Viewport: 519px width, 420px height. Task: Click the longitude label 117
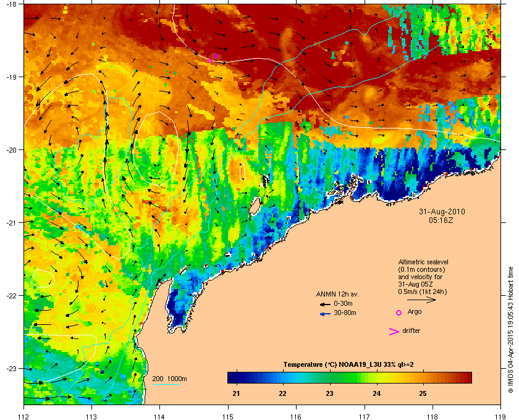tap(365, 416)
